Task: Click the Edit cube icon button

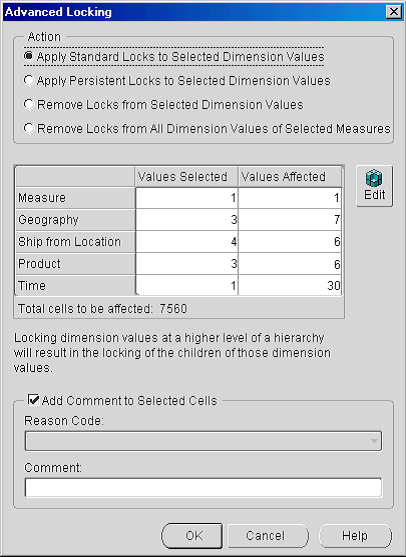Action: pyautogui.click(x=374, y=186)
